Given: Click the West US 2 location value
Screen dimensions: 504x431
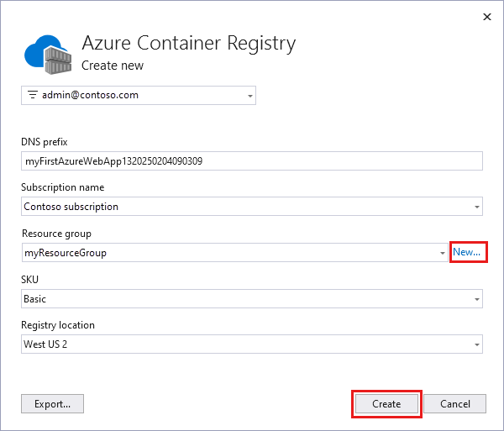Looking at the screenshot, I should pyautogui.click(x=46, y=344).
